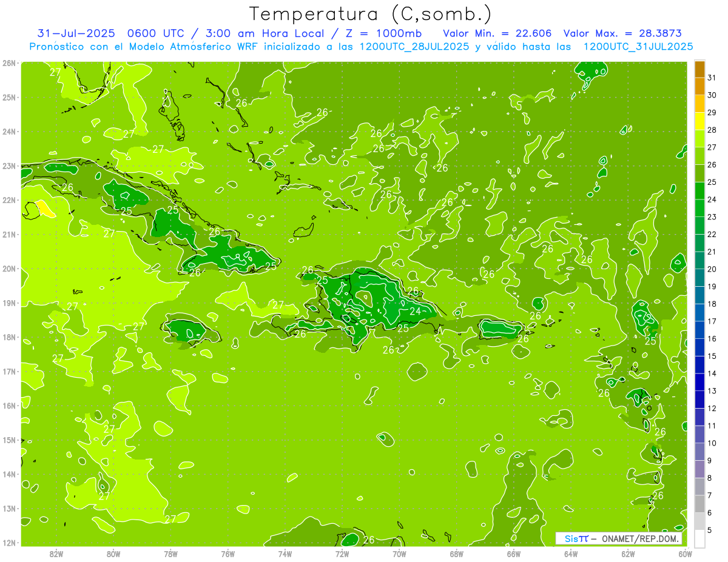Click the 70W longitude axis label

[399, 554]
